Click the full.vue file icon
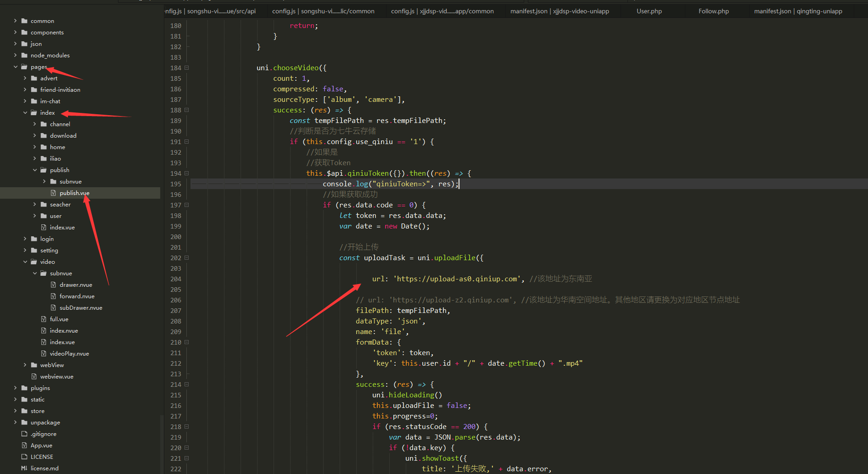This screenshot has width=868, height=474. coord(44,319)
